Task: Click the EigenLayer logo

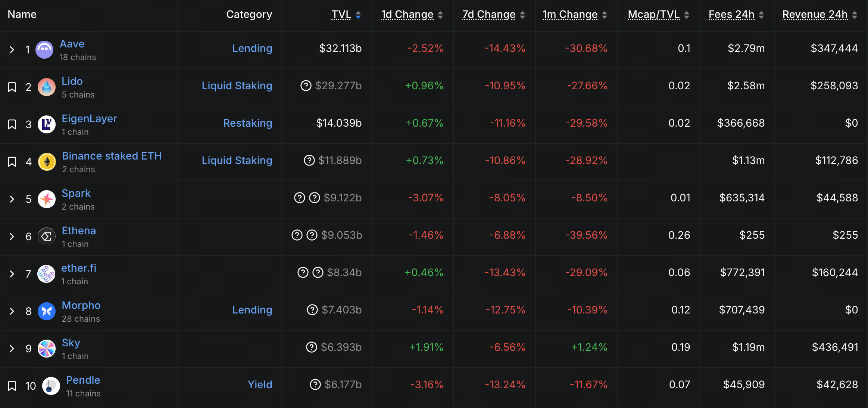Action: point(47,124)
